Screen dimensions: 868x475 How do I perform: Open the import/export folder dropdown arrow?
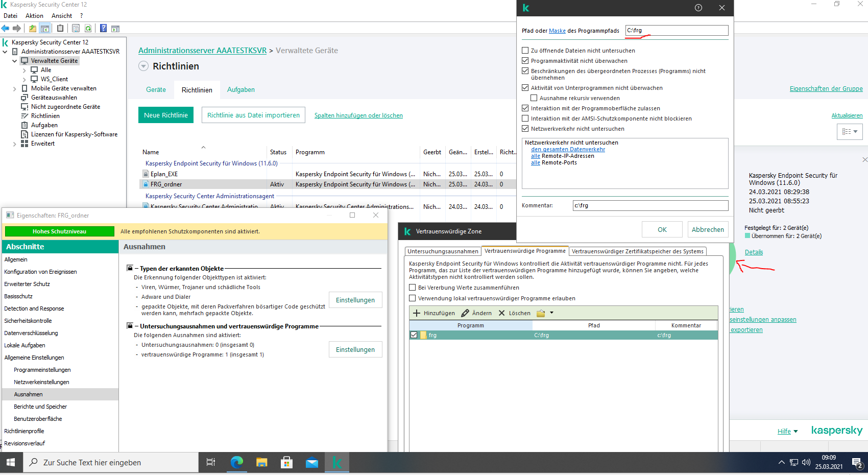pyautogui.click(x=551, y=313)
